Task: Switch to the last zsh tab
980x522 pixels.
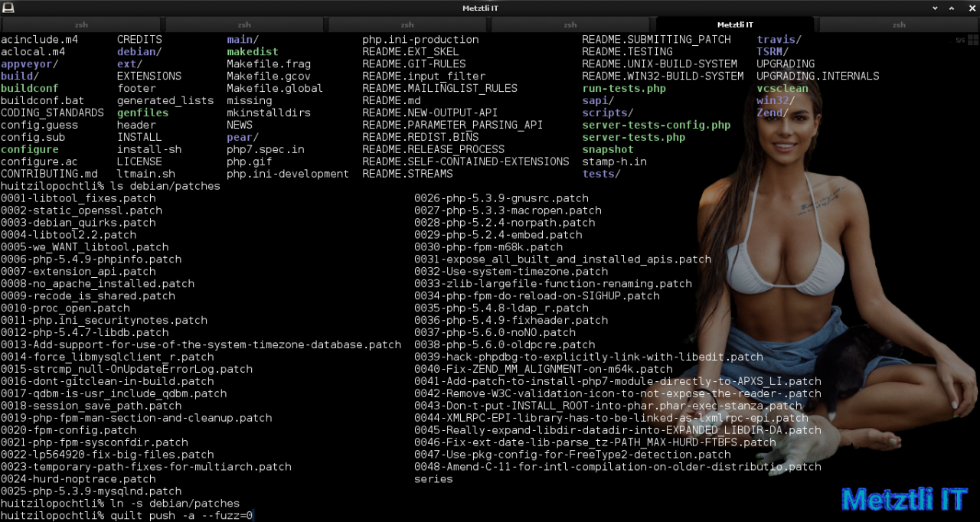Action: [x=898, y=24]
